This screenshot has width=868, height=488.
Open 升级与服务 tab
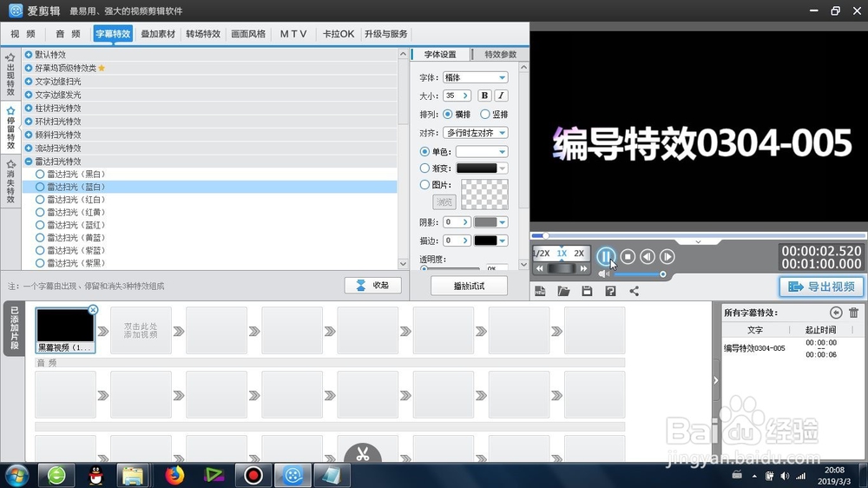tap(386, 34)
